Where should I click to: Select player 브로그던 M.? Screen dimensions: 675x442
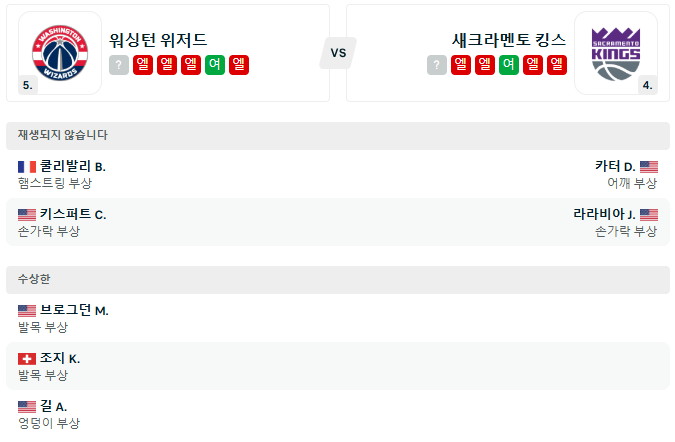[74, 310]
